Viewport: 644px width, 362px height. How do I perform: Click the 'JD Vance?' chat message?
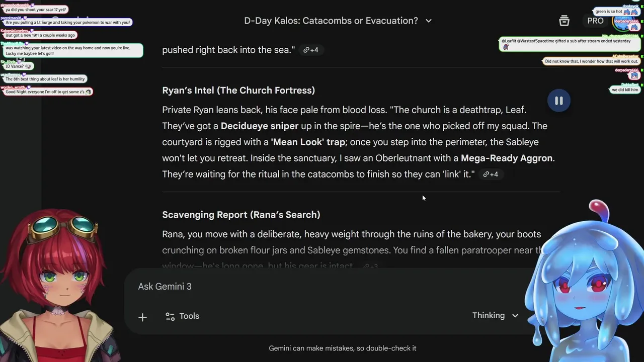tap(18, 66)
